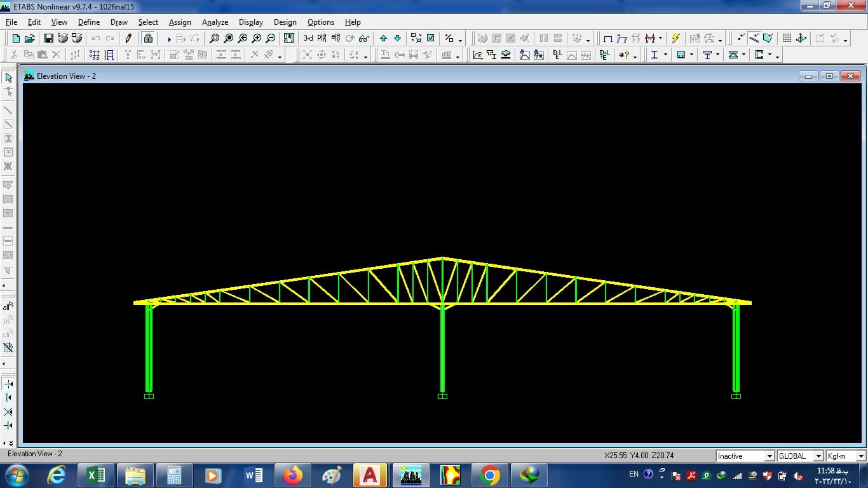The height and width of the screenshot is (488, 868).
Task: Open the Design menu
Action: (x=285, y=22)
